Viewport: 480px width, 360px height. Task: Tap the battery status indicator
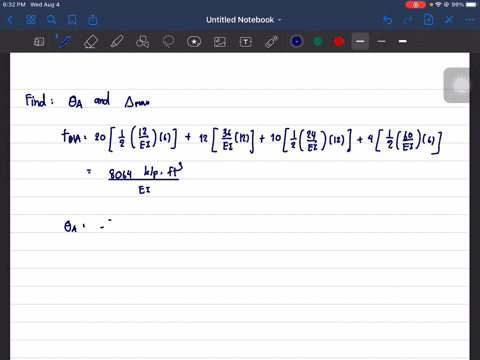point(472,5)
